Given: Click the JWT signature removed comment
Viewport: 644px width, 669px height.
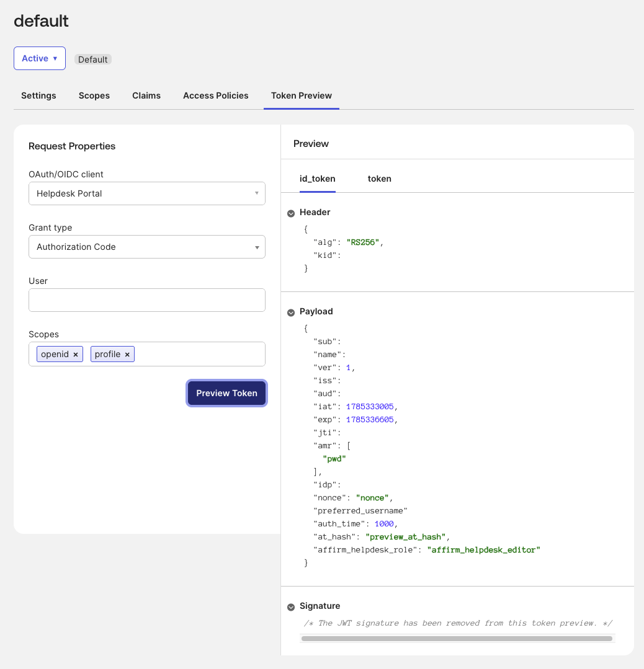Looking at the screenshot, I should (x=458, y=623).
